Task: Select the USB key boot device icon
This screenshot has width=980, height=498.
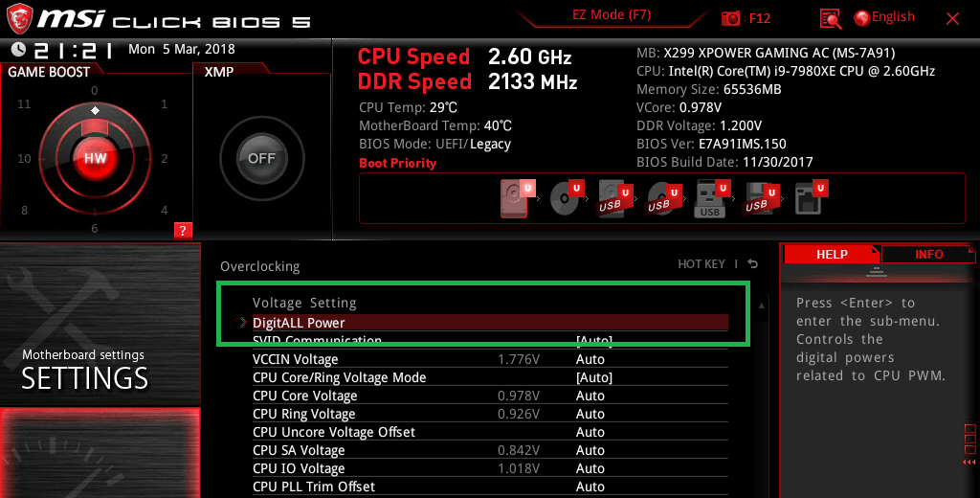Action: (x=712, y=197)
